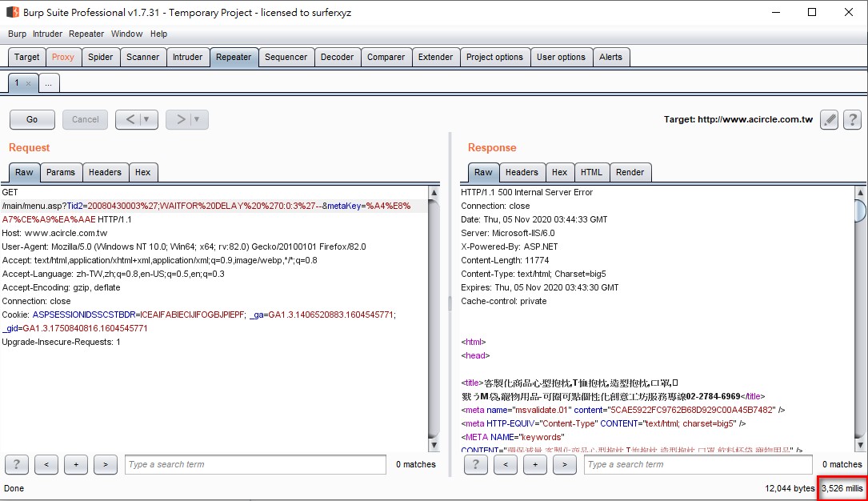Go to previous match in response search
The width and height of the screenshot is (868, 501).
[506, 464]
